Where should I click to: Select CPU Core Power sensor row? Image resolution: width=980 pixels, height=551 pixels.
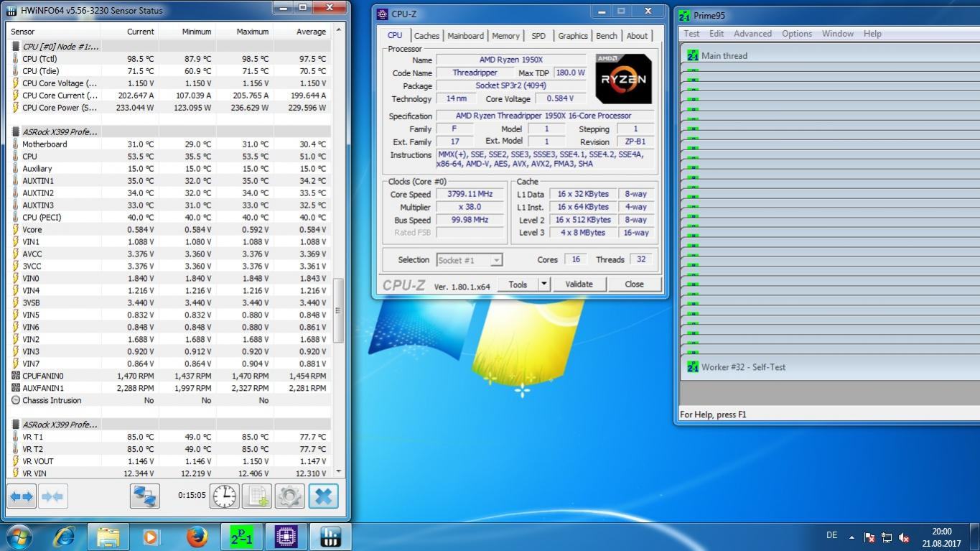pos(169,108)
